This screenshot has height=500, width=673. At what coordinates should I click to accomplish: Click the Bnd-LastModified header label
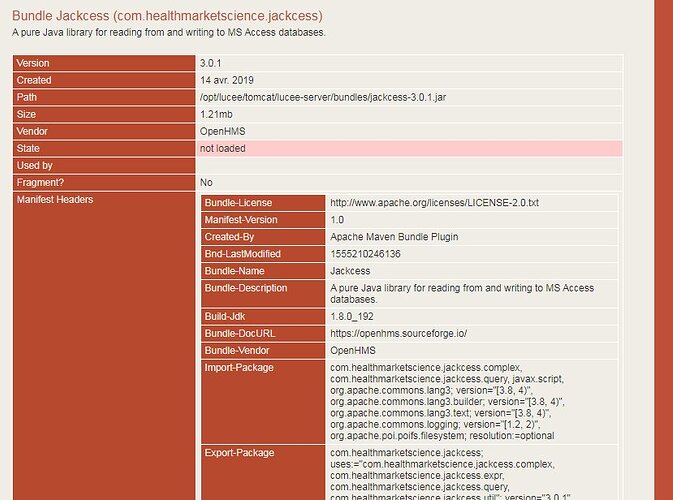click(243, 254)
